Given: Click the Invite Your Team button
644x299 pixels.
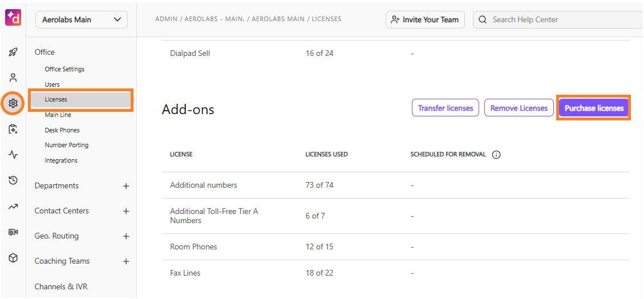Looking at the screenshot, I should [x=425, y=20].
